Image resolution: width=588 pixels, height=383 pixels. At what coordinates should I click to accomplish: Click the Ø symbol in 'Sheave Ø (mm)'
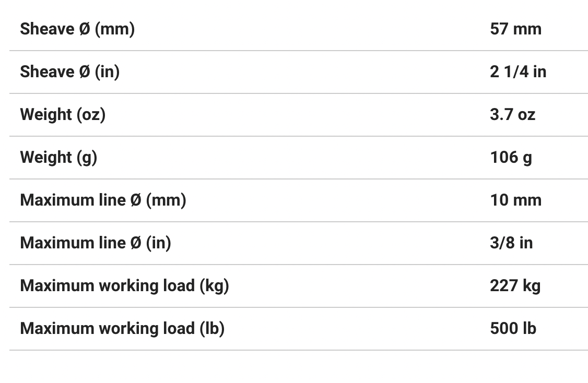[x=85, y=29]
